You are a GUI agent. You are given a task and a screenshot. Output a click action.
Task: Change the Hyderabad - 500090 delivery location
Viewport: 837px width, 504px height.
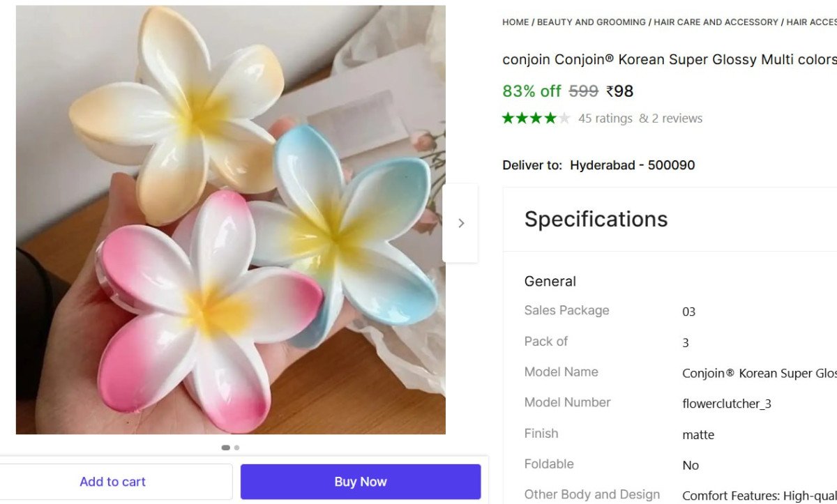click(632, 165)
